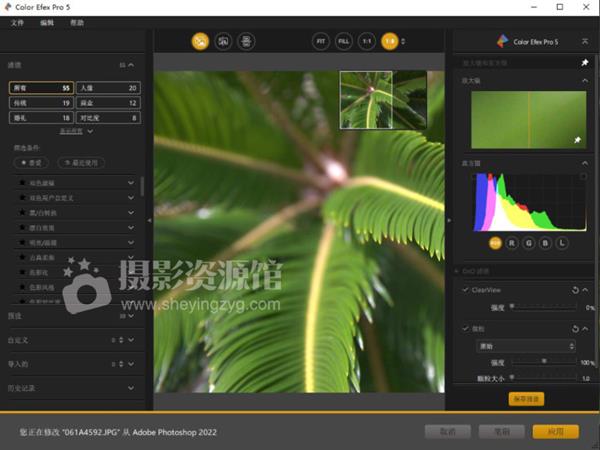Switch to the split preview mode icon

[x=223, y=42]
